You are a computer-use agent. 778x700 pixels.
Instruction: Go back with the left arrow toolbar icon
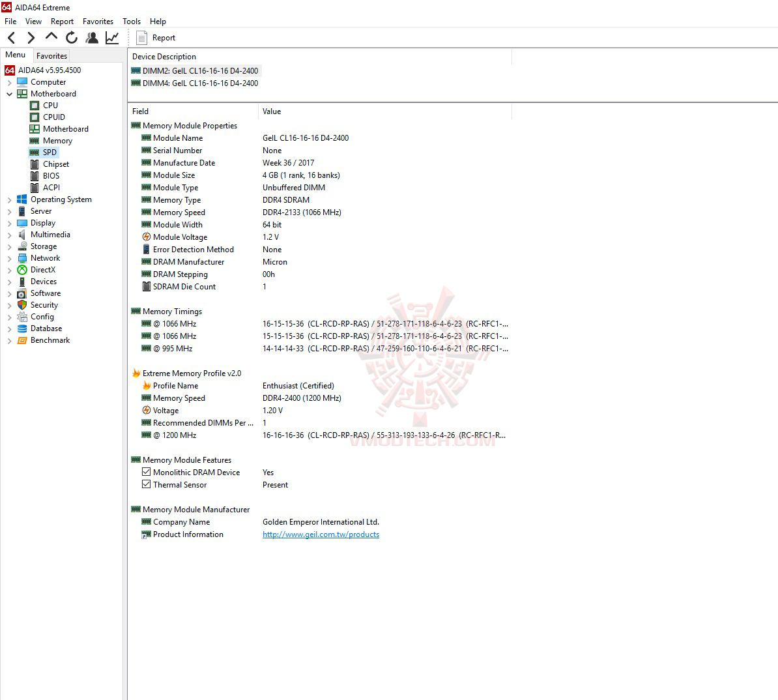point(12,38)
